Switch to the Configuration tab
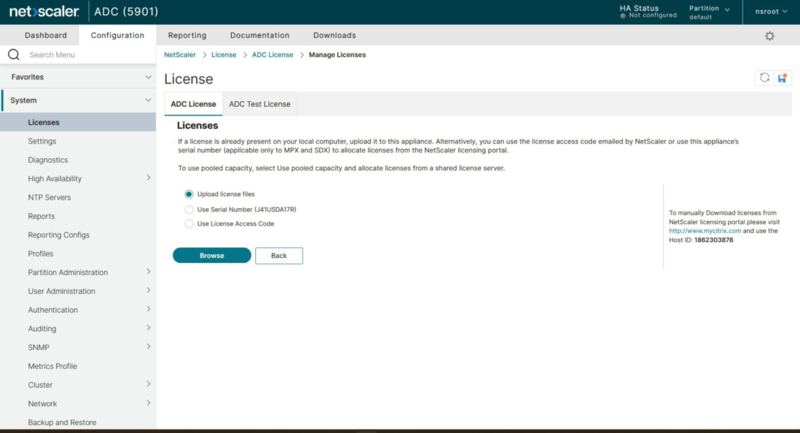The height and width of the screenshot is (433, 800). point(117,35)
